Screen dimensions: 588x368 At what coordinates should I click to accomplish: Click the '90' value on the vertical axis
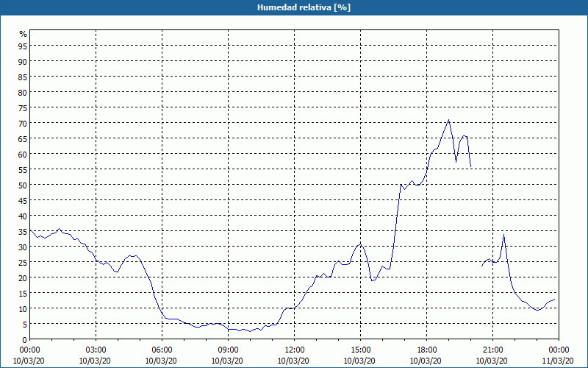click(23, 61)
